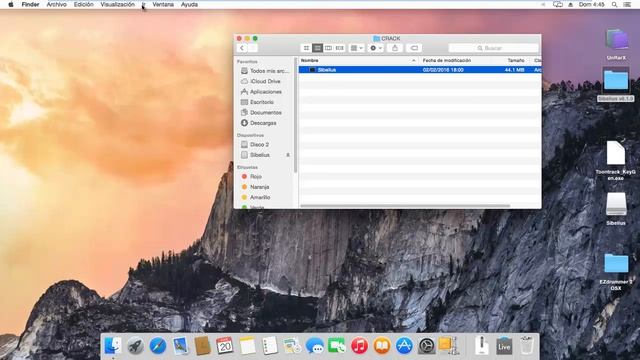The width and height of the screenshot is (640, 360).
Task: Open Launchpad from the Dock
Action: click(x=135, y=346)
